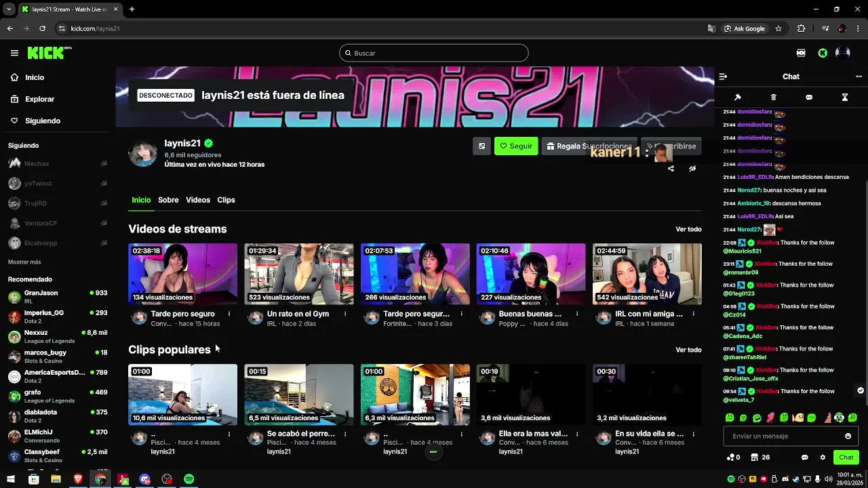The width and height of the screenshot is (868, 488).
Task: Toggle notifications bell for Elcalvorpp
Action: [104, 243]
